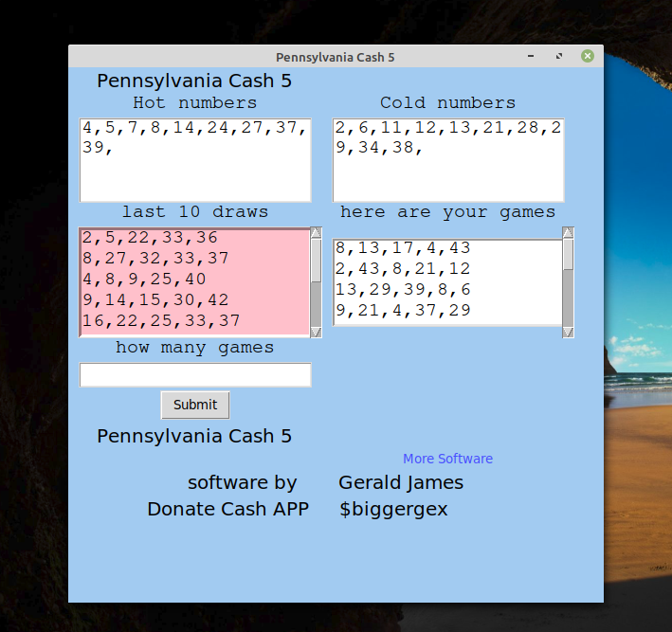The height and width of the screenshot is (632, 672).
Task: Select game row 9,21,4,37,29
Action: pyautogui.click(x=403, y=310)
